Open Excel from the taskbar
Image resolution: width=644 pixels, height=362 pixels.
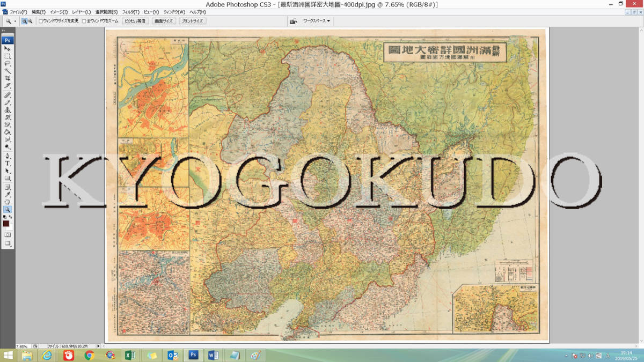(x=130, y=356)
